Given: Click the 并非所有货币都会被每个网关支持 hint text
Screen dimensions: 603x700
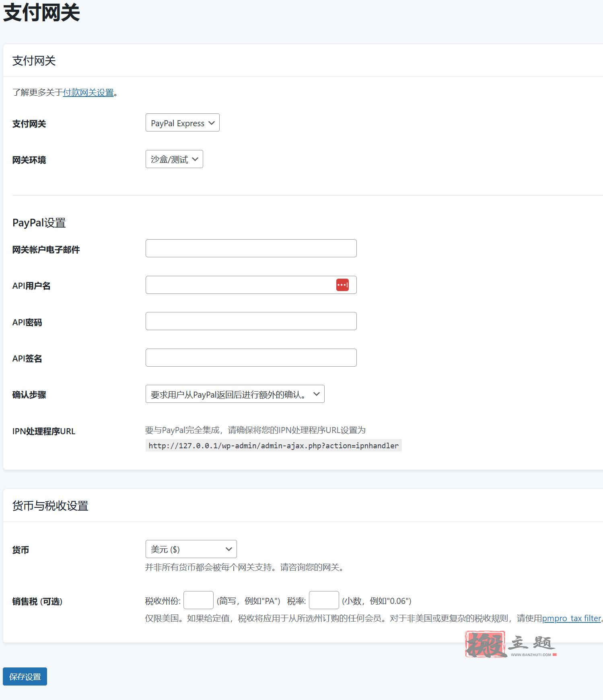Looking at the screenshot, I should point(246,567).
